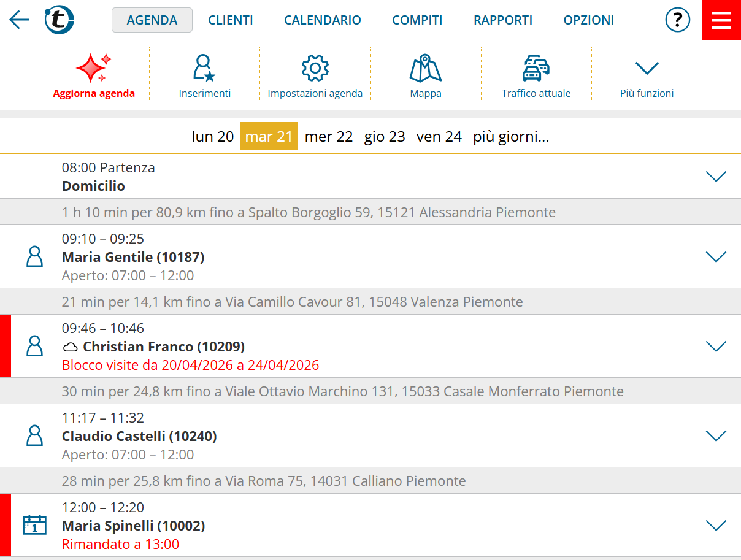Click route row to Viale Ottavio Marchino 131
The image size is (741, 560).
[x=370, y=391]
